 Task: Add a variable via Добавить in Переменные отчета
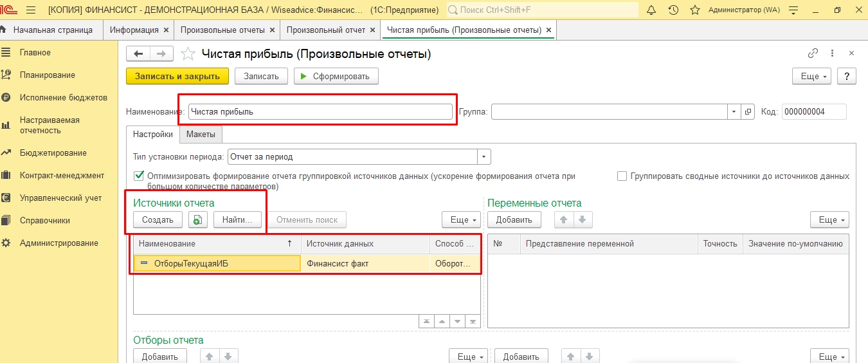pos(514,219)
